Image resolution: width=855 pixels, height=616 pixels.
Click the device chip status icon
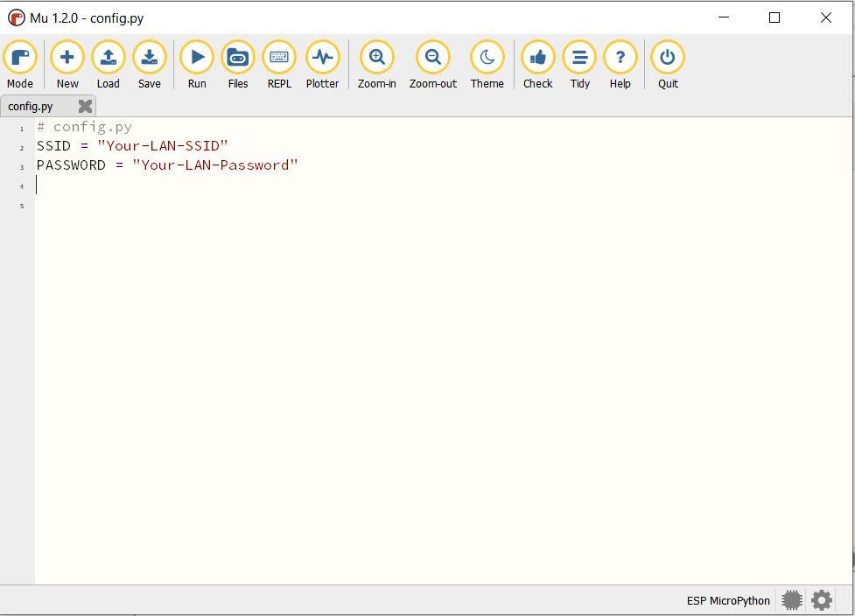(x=792, y=600)
